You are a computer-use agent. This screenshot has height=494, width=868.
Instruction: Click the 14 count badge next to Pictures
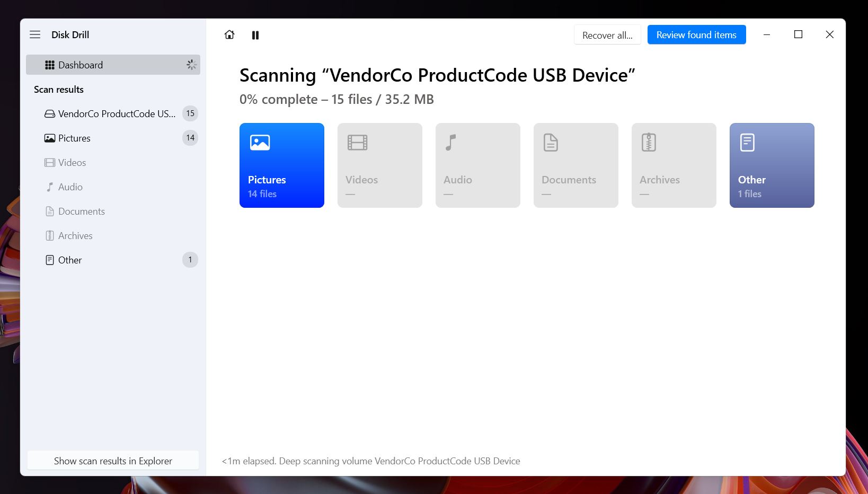190,138
